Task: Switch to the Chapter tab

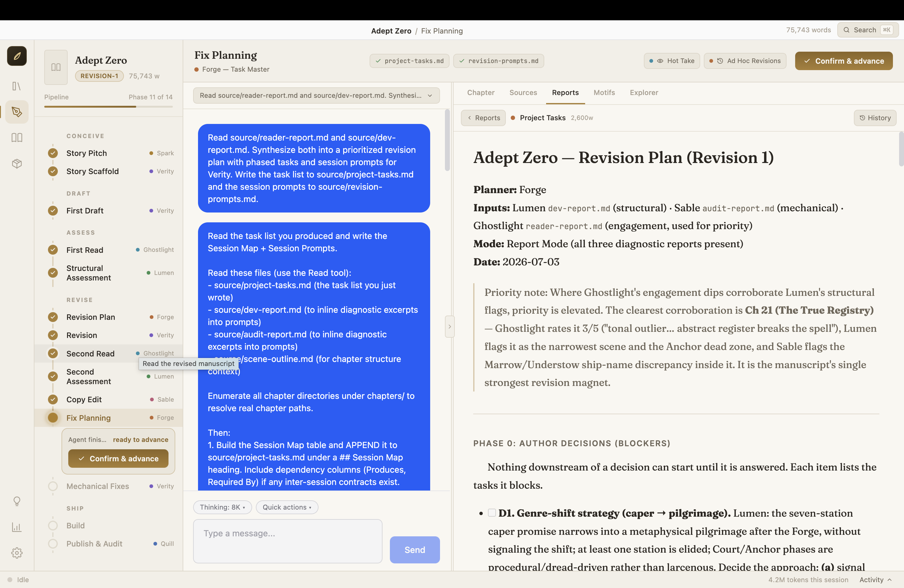Action: point(481,93)
